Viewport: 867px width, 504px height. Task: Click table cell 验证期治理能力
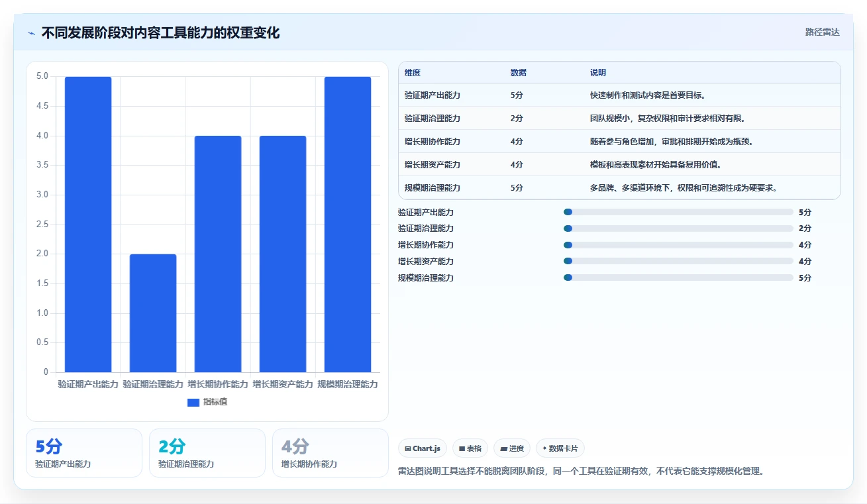point(433,119)
